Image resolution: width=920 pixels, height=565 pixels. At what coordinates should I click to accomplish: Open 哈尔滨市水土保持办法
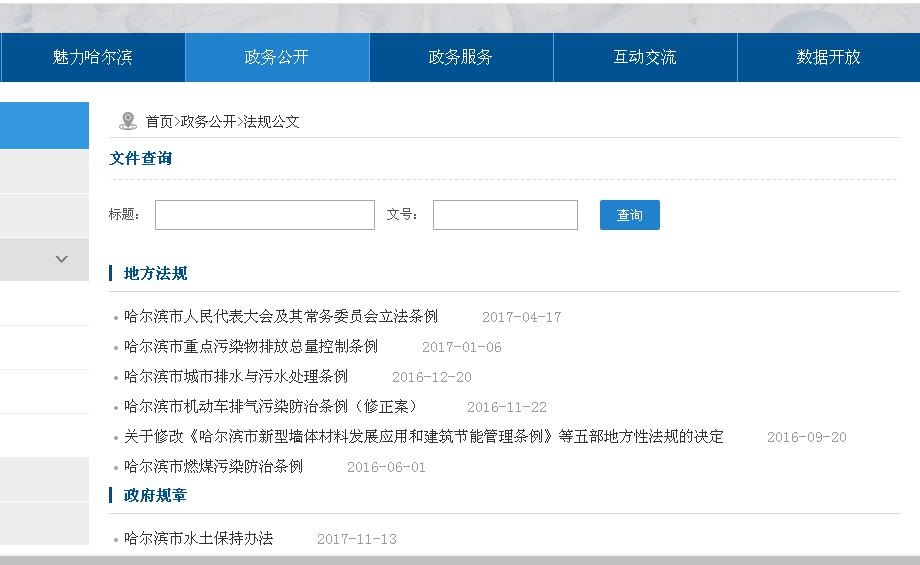198,538
